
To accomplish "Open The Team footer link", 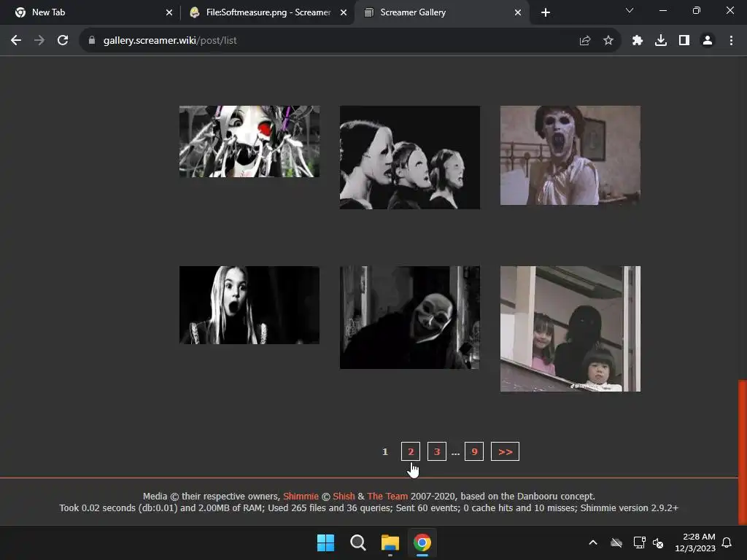I will click(x=387, y=496).
